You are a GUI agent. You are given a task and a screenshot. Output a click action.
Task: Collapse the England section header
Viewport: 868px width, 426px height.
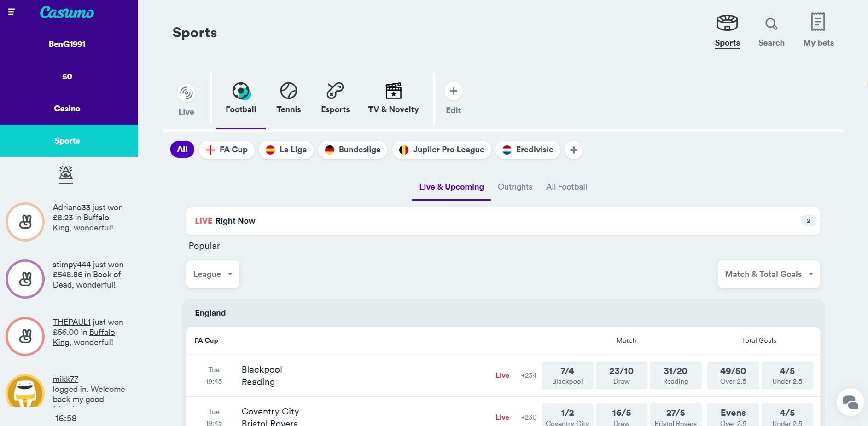[x=503, y=313]
